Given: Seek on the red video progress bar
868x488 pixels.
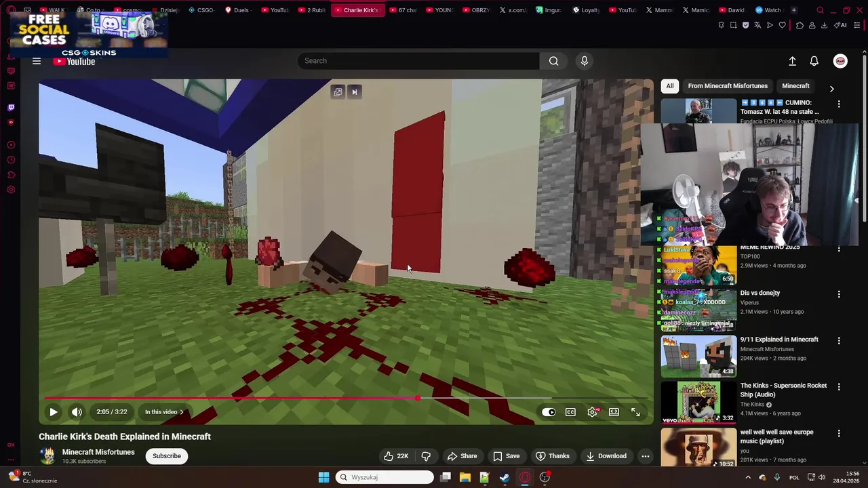Looking at the screenshot, I should (346, 399).
